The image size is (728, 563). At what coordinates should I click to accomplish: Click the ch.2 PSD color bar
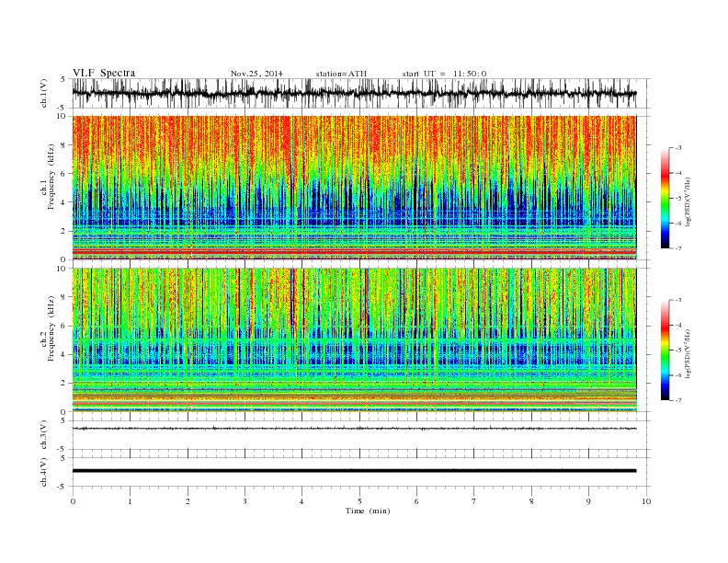[x=665, y=350]
